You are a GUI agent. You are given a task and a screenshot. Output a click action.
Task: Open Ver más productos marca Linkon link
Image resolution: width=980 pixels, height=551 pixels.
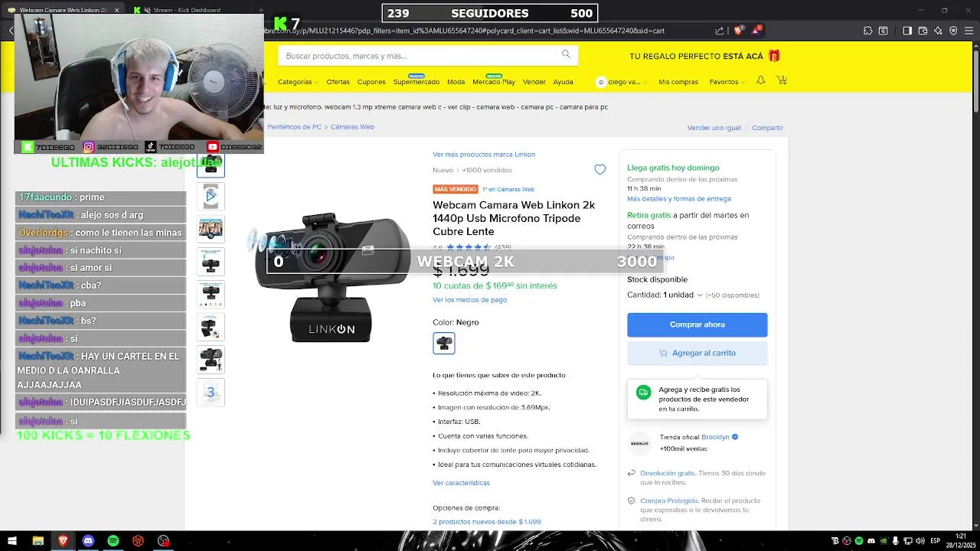[x=484, y=154]
